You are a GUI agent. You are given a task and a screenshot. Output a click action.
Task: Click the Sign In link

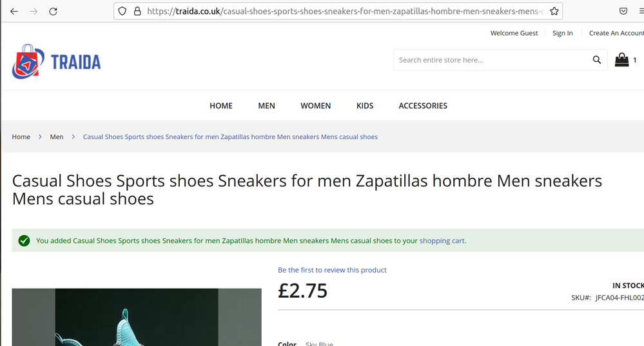tap(562, 33)
